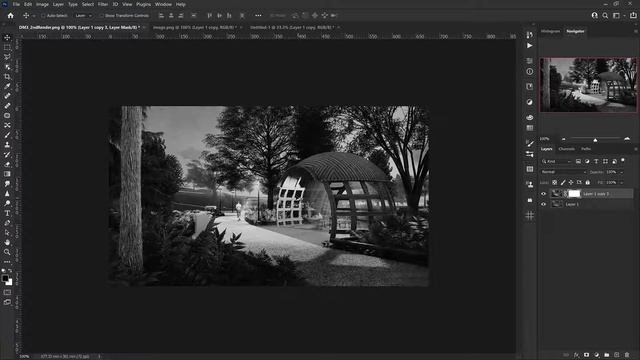This screenshot has height=360, width=640.
Task: Switch to the Paths tab
Action: tap(586, 149)
